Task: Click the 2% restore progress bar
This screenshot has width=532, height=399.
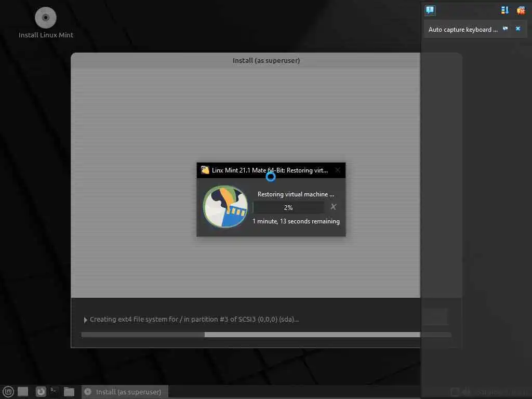Action: [x=288, y=207]
